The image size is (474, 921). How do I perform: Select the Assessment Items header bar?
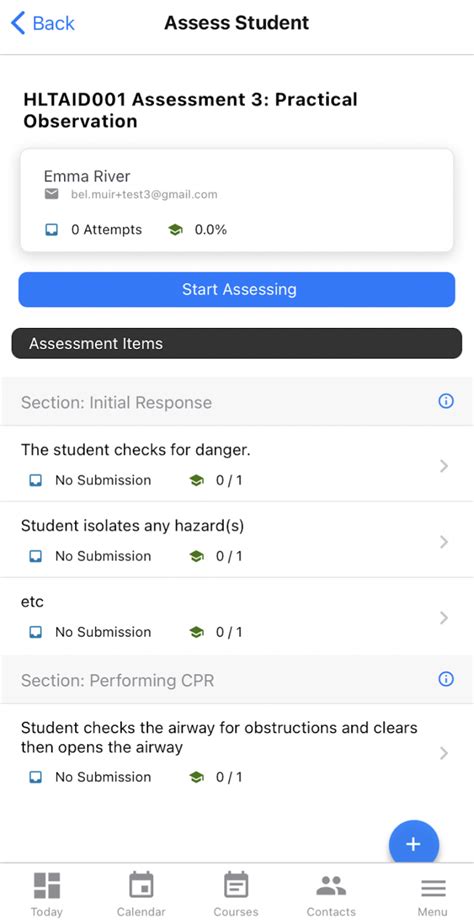pyautogui.click(x=237, y=344)
